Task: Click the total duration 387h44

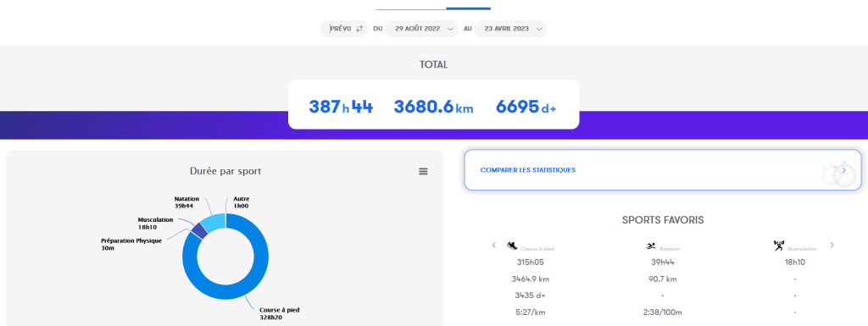Action: click(341, 107)
